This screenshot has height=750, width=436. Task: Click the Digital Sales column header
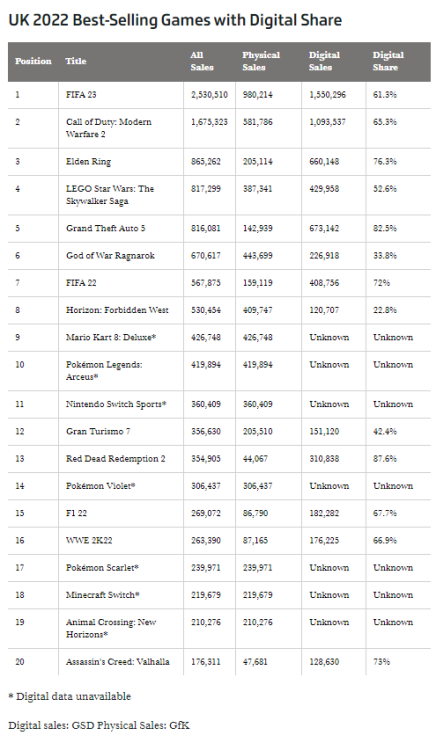[324, 61]
